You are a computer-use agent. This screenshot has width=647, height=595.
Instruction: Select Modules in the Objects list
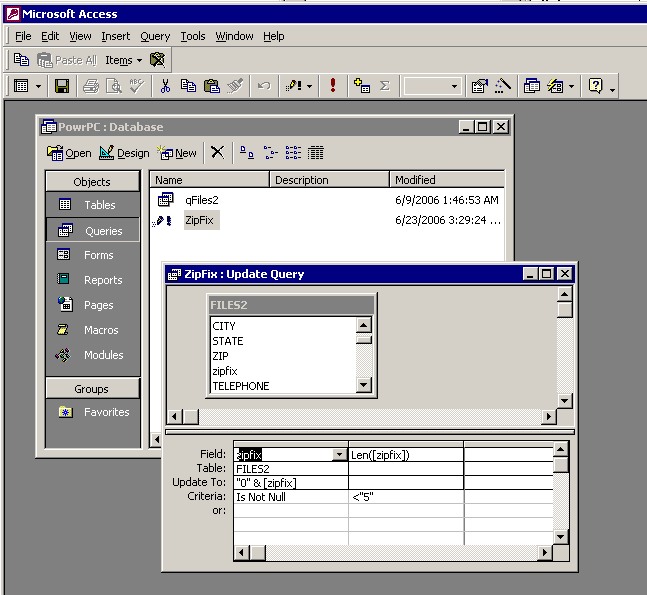pyautogui.click(x=92, y=355)
